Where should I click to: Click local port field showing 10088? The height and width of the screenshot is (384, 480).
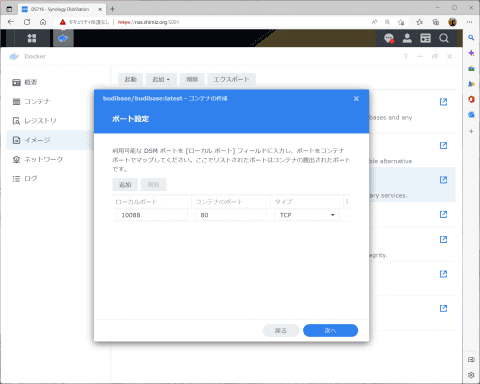click(152, 215)
